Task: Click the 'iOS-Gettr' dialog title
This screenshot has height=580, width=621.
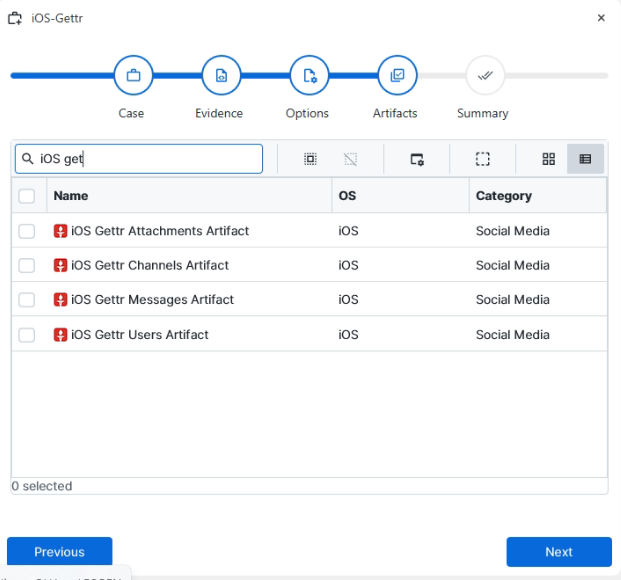Action: (57, 18)
